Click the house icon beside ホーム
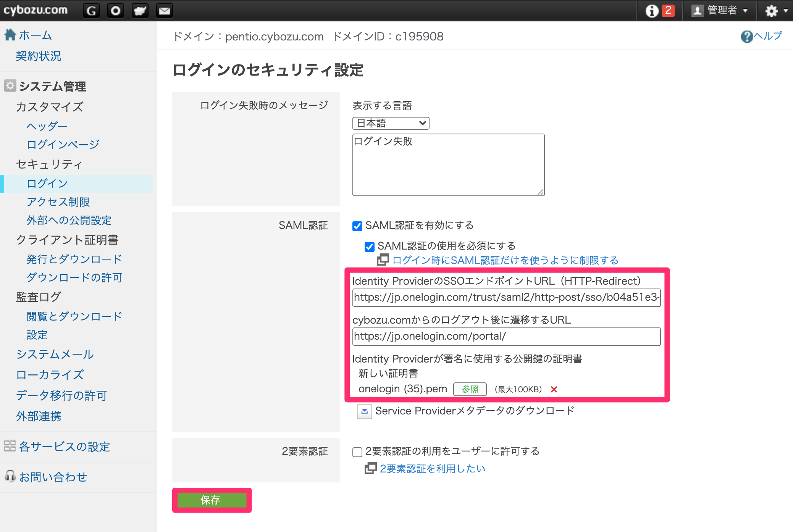Viewport: 793px width, 532px height. [10, 35]
